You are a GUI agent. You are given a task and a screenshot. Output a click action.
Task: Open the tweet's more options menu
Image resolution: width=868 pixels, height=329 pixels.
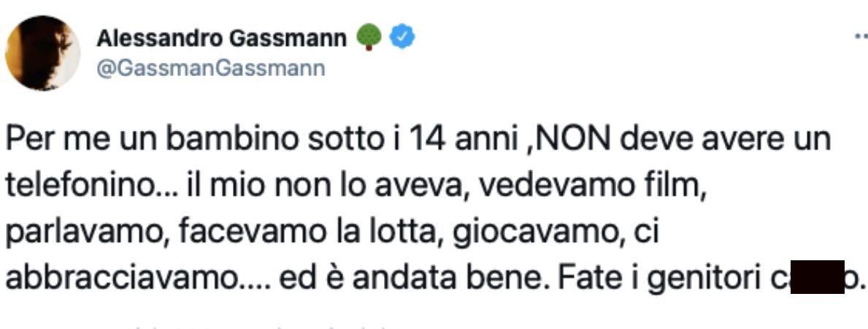click(860, 37)
